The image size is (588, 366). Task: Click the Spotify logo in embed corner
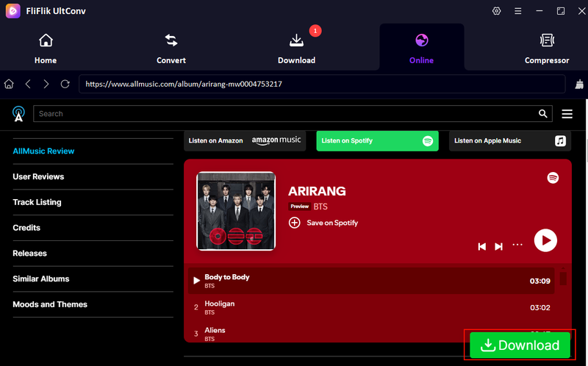[553, 177]
